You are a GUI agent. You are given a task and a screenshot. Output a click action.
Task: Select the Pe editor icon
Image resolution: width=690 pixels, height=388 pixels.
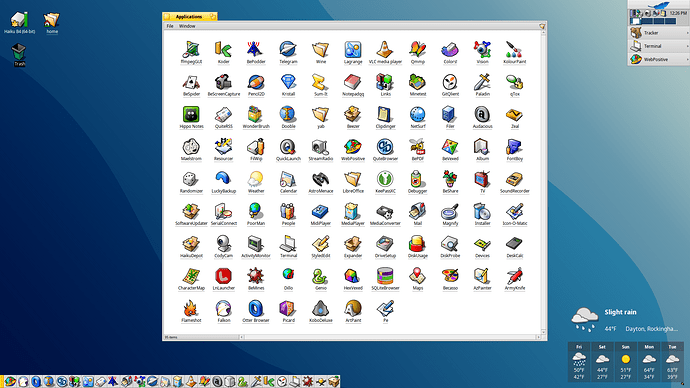click(x=385, y=308)
